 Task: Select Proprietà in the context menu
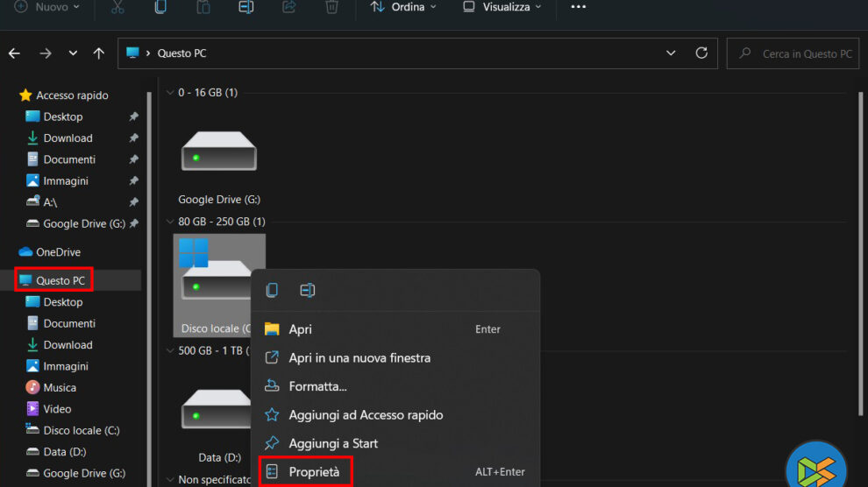314,472
